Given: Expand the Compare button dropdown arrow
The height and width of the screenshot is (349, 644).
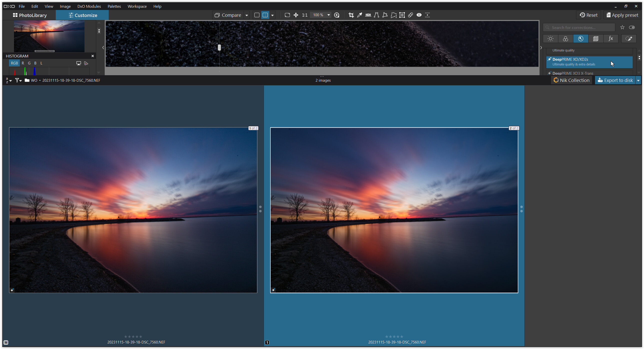Looking at the screenshot, I should click(x=247, y=15).
